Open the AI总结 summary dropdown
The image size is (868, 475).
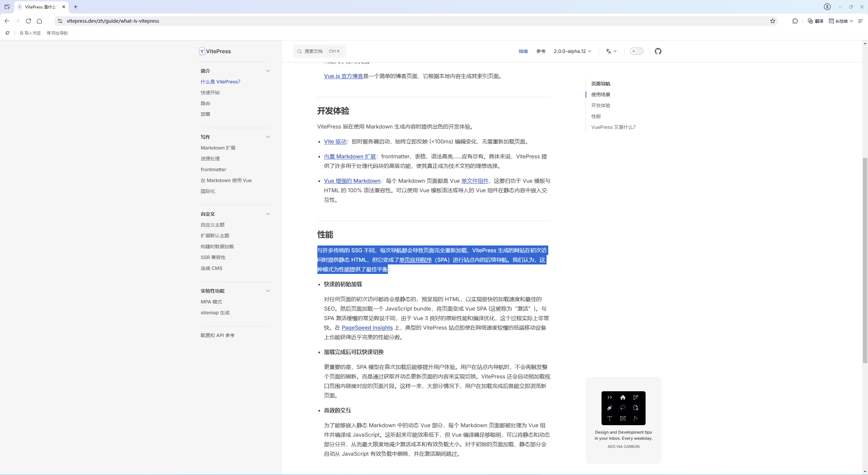pyautogui.click(x=841, y=21)
